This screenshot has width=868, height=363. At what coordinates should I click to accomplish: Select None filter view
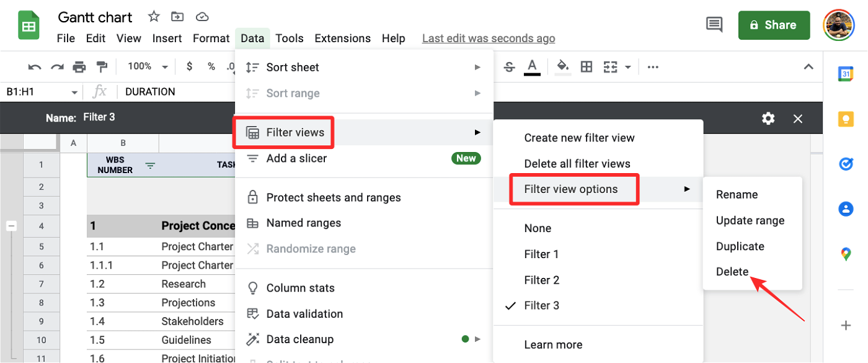[598, 228]
